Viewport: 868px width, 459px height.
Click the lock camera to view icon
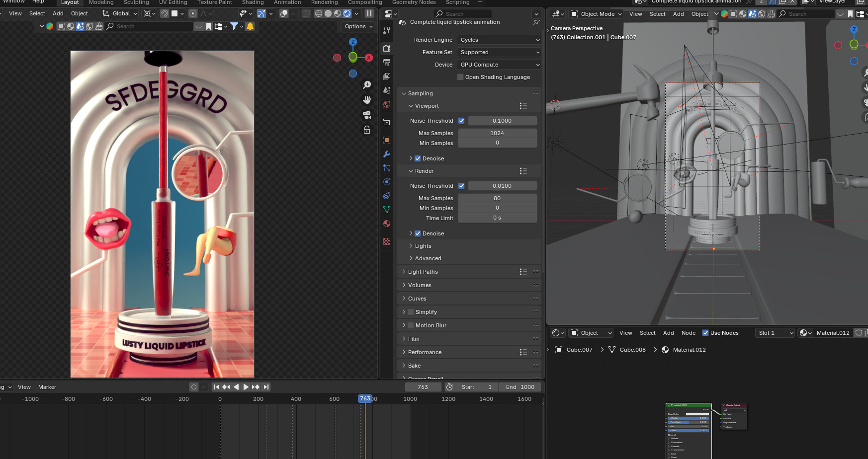tap(367, 130)
